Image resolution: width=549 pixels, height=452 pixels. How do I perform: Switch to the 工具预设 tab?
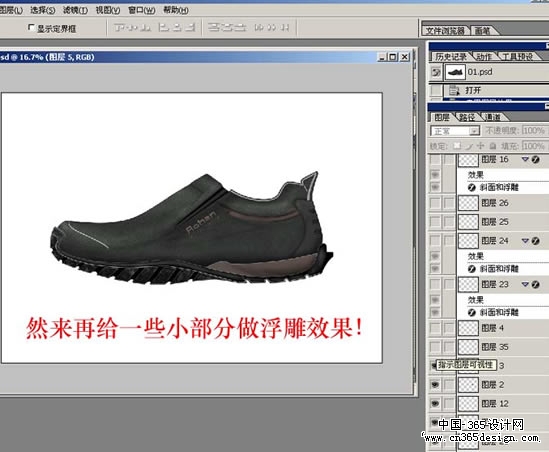[x=517, y=57]
